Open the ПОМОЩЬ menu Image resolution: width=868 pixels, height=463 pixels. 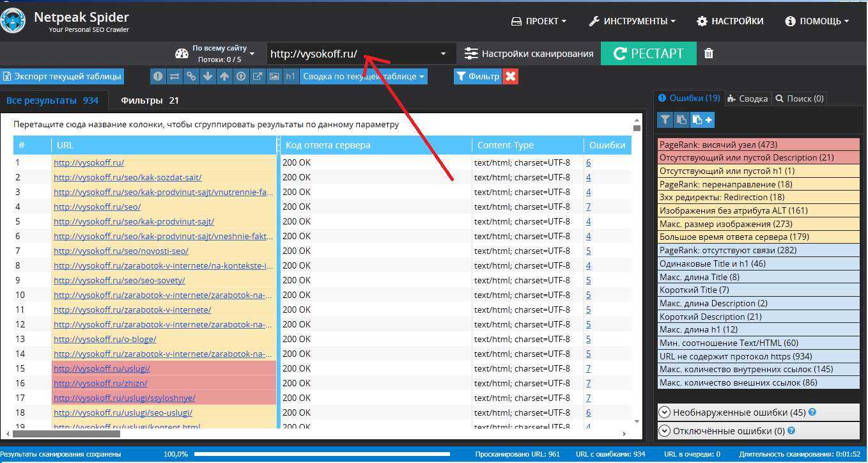(817, 21)
